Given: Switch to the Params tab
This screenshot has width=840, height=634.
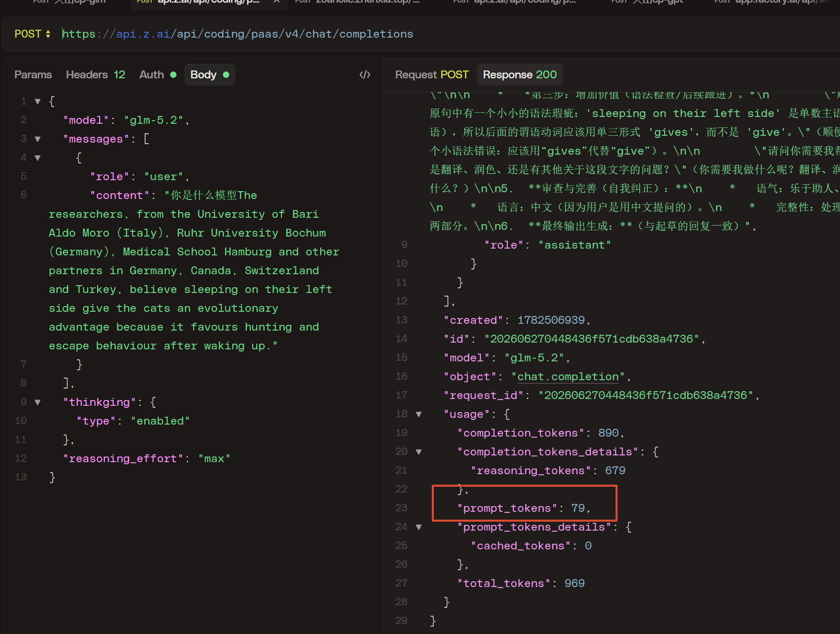Looking at the screenshot, I should coord(33,75).
